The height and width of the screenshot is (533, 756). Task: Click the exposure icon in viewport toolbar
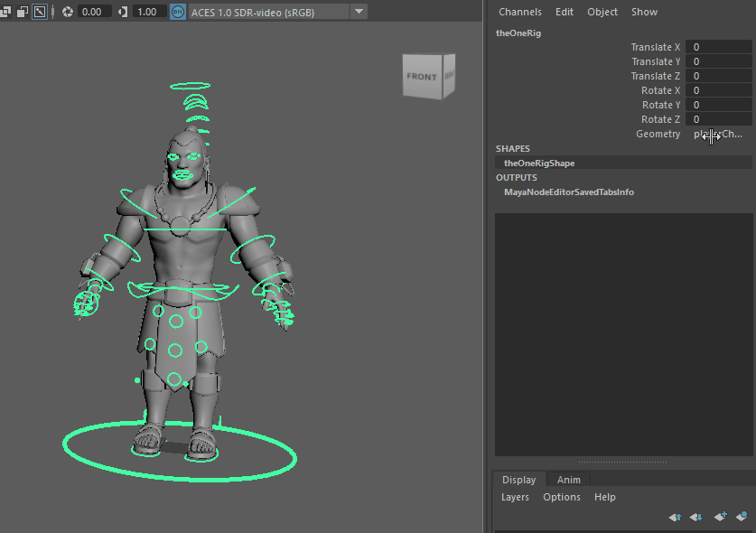point(67,12)
